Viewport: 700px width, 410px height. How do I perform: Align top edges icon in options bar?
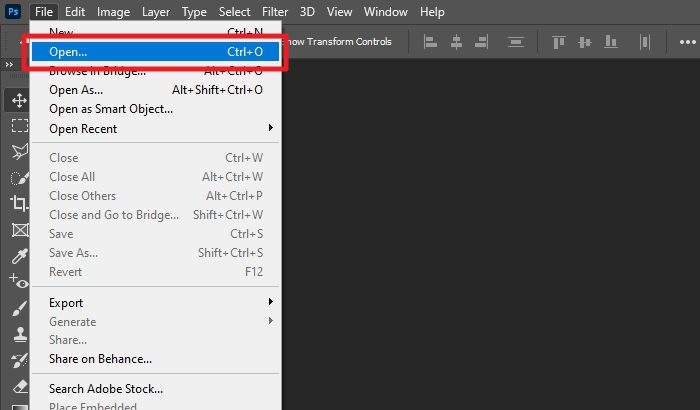point(558,42)
